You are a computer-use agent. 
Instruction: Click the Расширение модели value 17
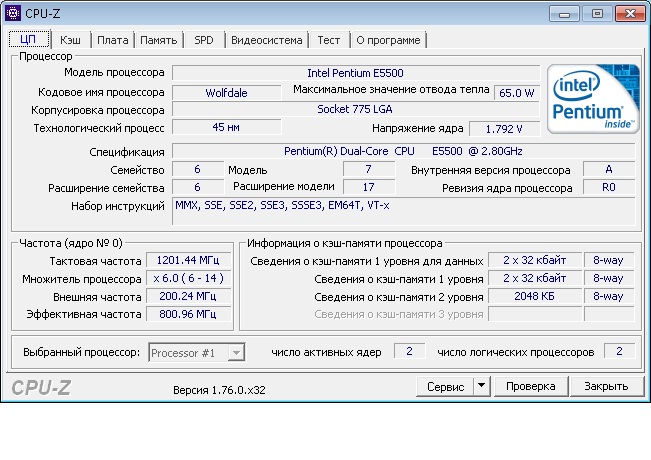click(369, 187)
